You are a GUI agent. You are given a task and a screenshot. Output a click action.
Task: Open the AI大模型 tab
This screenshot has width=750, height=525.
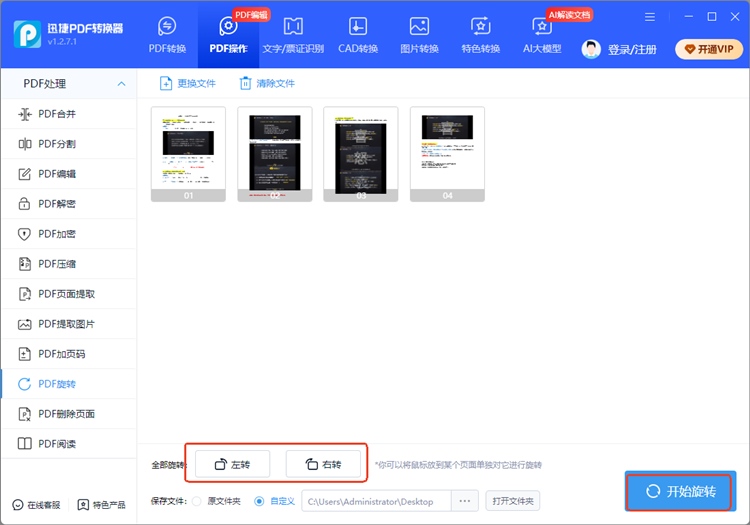coord(542,35)
